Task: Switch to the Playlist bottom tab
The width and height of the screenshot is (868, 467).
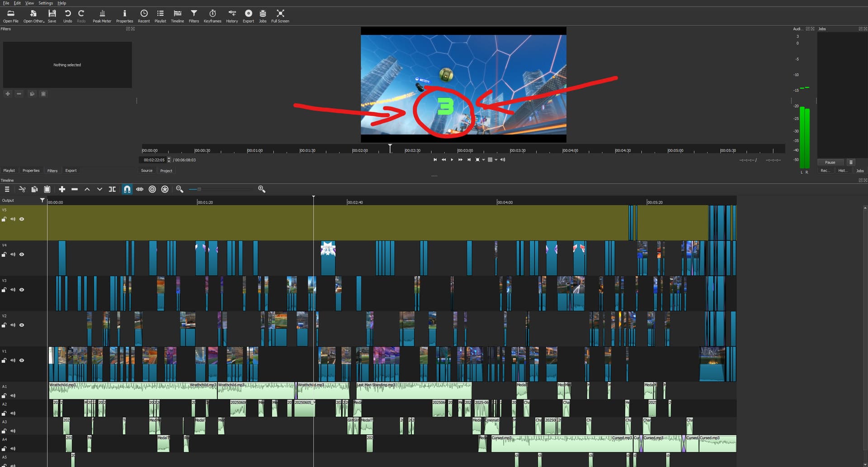Action: pos(9,171)
